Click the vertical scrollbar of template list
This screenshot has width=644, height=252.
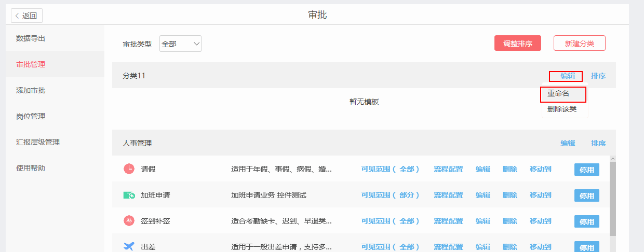pyautogui.click(x=612, y=197)
